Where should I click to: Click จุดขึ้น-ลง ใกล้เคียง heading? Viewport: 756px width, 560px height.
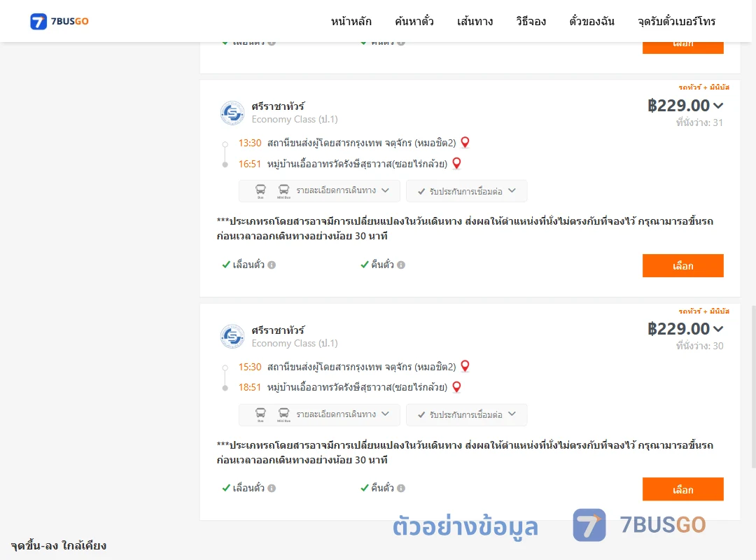tap(59, 545)
